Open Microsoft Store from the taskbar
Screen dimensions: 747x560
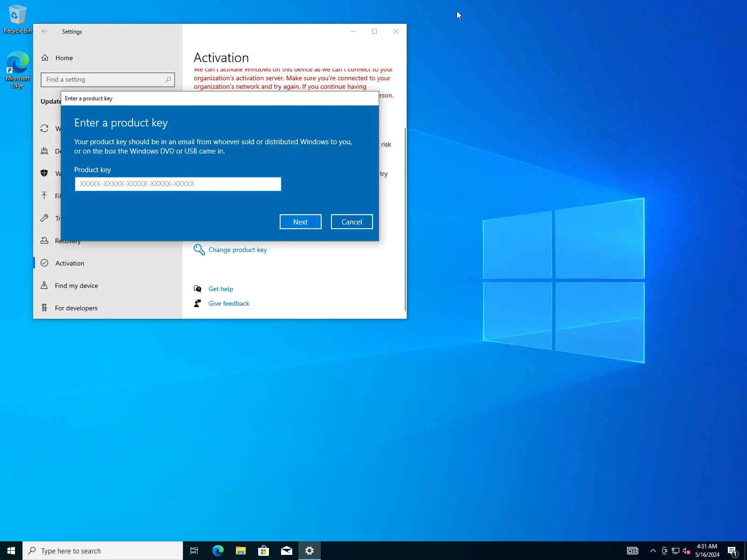[263, 551]
